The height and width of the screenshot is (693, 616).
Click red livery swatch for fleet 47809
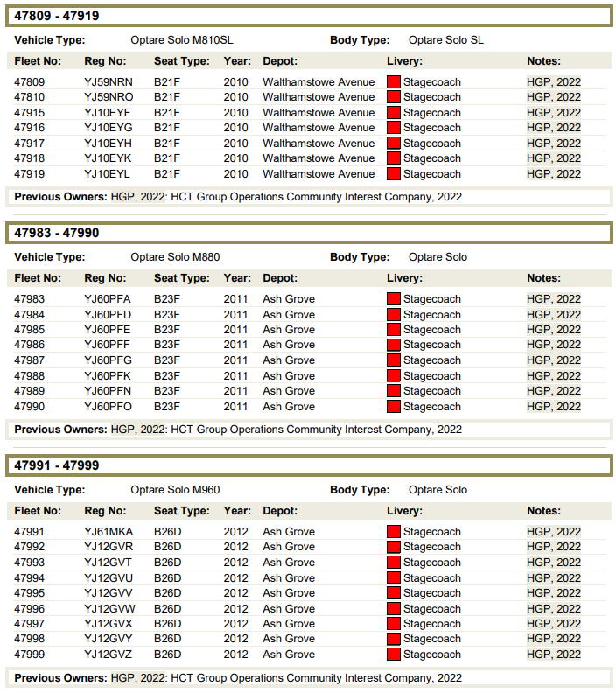point(394,82)
